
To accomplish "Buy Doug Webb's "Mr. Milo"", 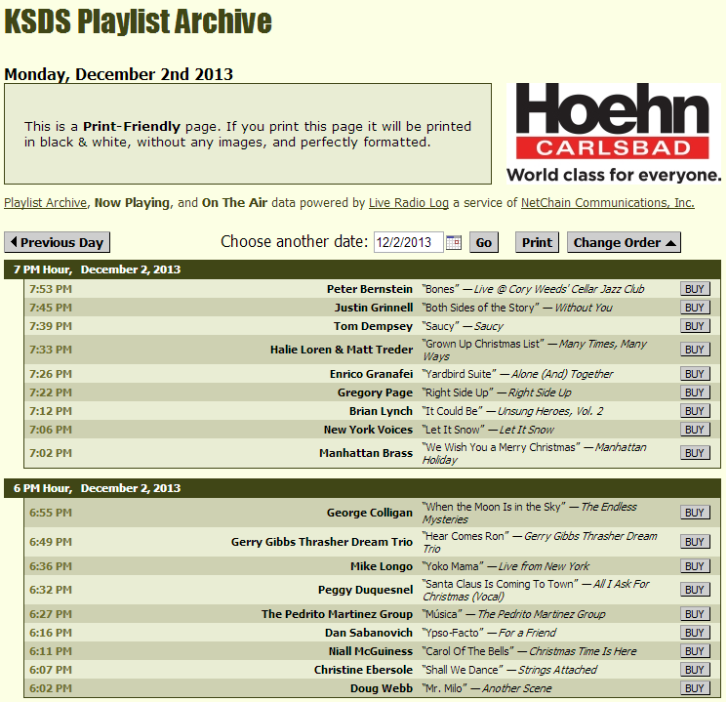I will point(695,688).
